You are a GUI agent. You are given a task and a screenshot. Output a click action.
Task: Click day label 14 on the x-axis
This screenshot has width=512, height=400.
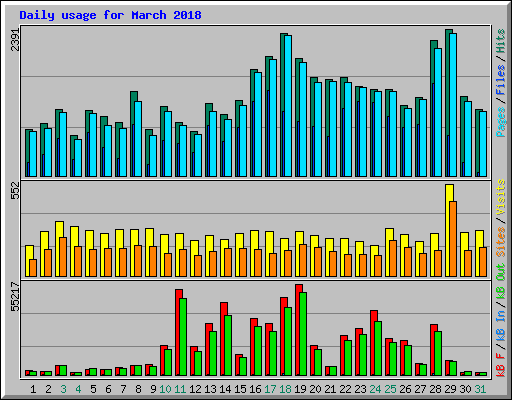[225, 389]
